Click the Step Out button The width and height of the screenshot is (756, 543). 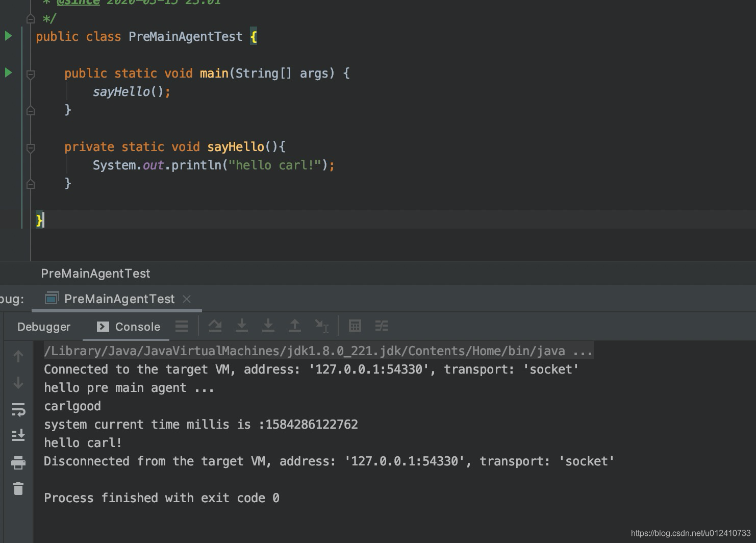pyautogui.click(x=295, y=326)
